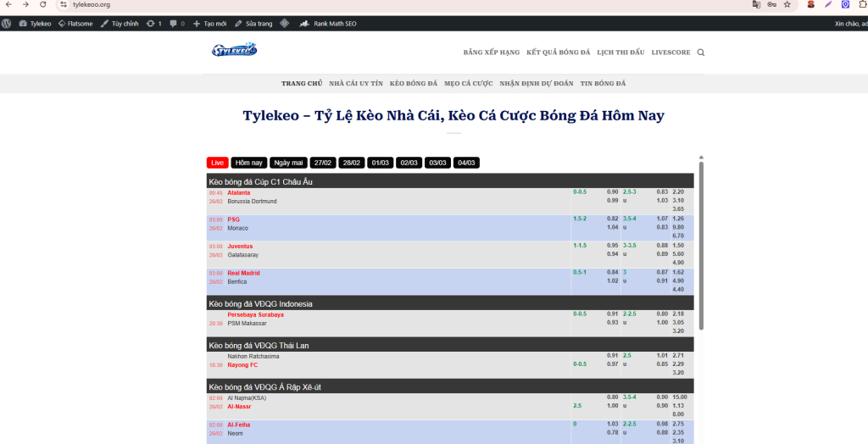Click the Al-Nassr team name
This screenshot has width=868, height=444.
click(239, 407)
